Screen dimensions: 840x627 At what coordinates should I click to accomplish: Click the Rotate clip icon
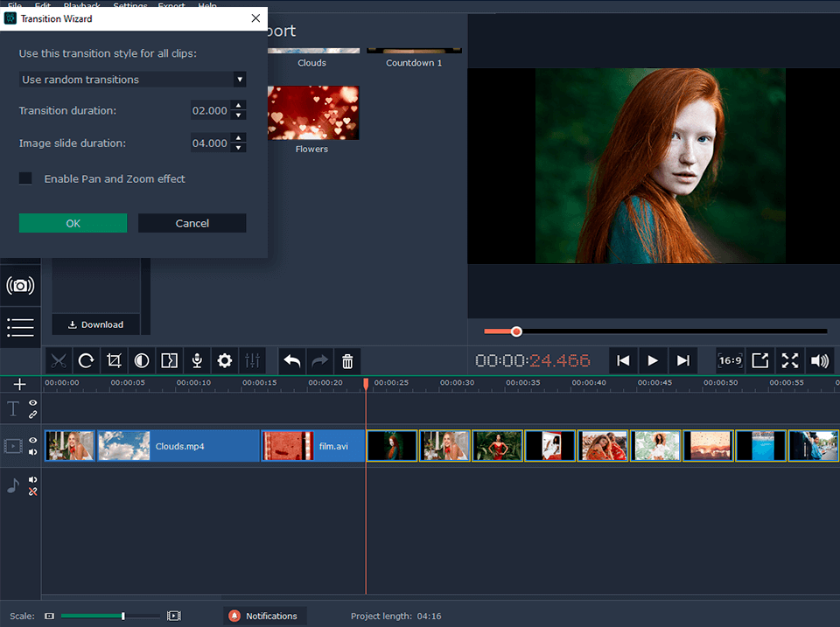86,360
